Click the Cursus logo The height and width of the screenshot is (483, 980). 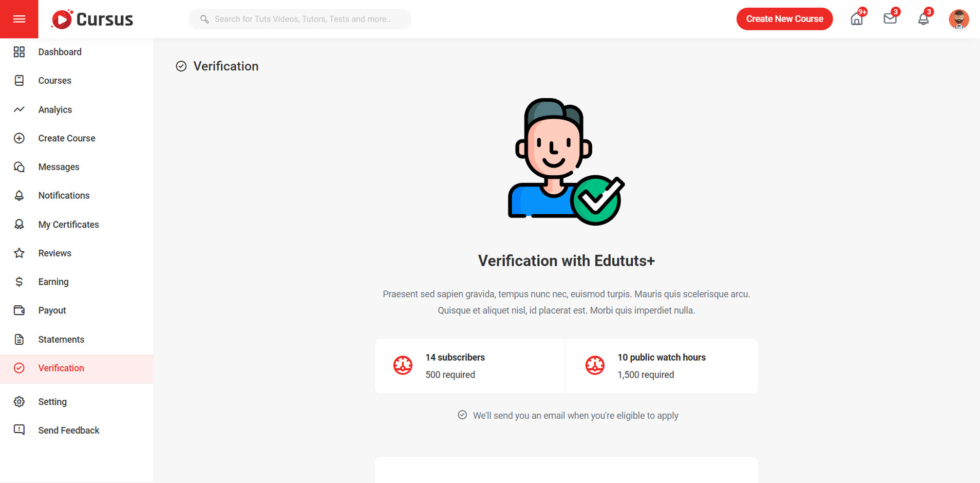[92, 20]
